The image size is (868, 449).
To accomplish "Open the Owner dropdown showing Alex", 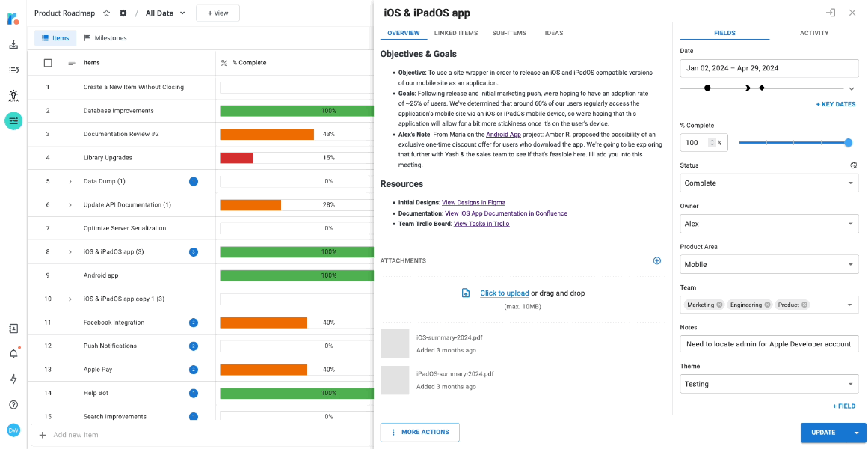I will [x=769, y=224].
